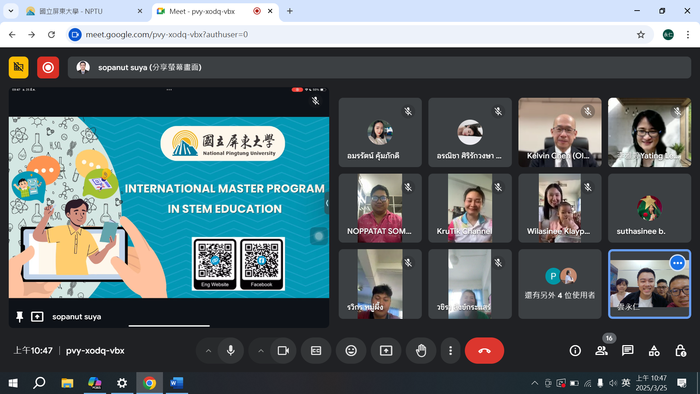This screenshot has height=394, width=700.
Task: Open the Chrome profile avatar
Action: (x=668, y=34)
